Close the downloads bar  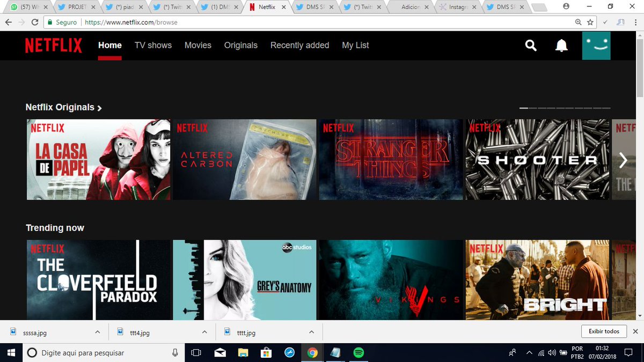pos(635,331)
